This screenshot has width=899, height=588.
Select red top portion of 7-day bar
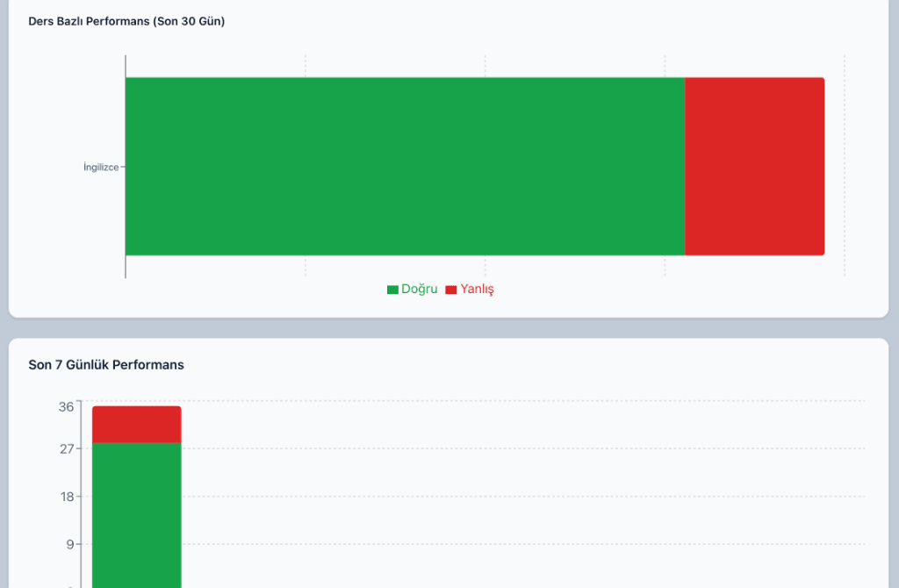(136, 424)
